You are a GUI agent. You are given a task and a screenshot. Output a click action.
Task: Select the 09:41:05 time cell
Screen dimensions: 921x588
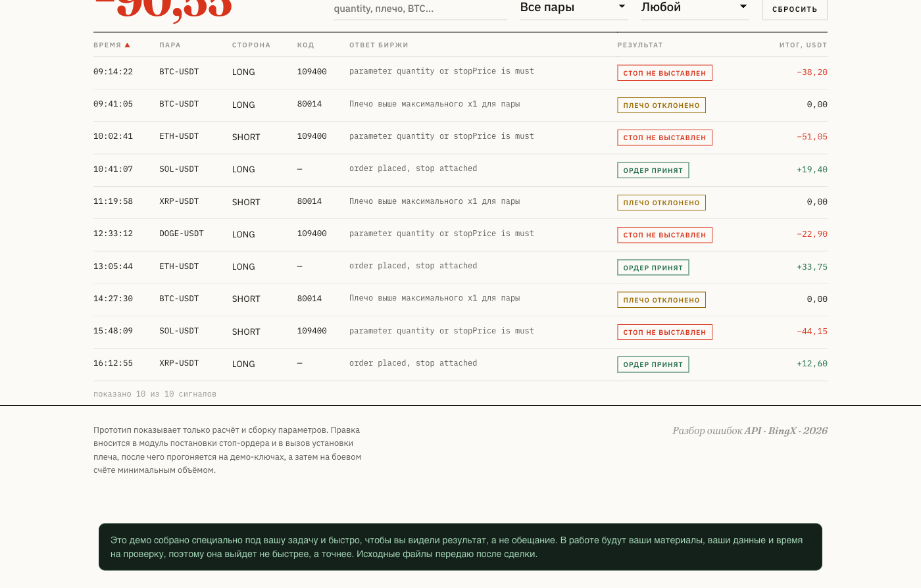113,104
